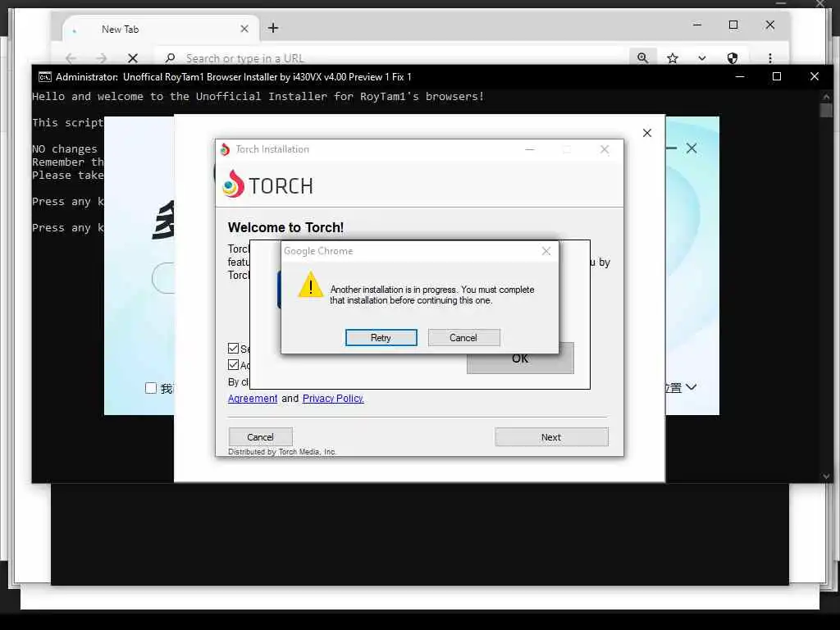The height and width of the screenshot is (630, 840).
Task: Select the New Tab browser tab
Action: 161,29
